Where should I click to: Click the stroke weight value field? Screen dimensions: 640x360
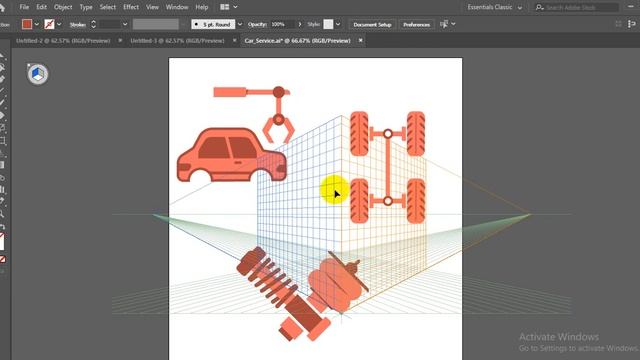[x=109, y=24]
